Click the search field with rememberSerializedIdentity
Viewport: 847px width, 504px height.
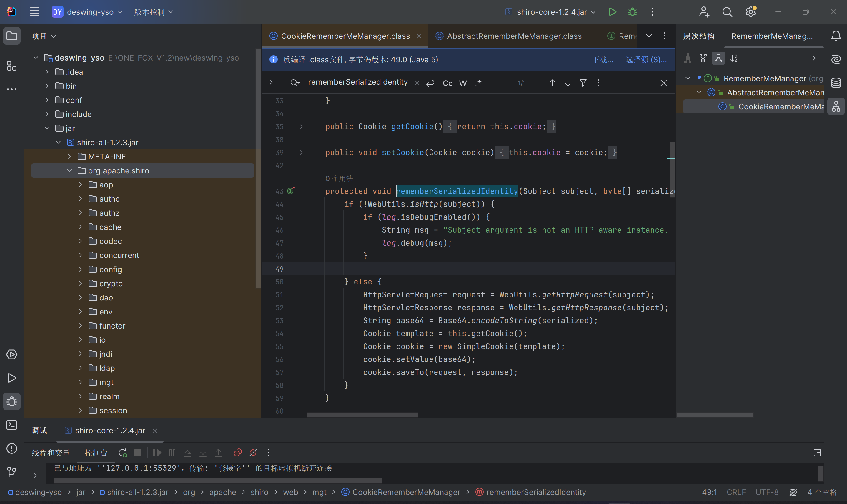click(357, 82)
